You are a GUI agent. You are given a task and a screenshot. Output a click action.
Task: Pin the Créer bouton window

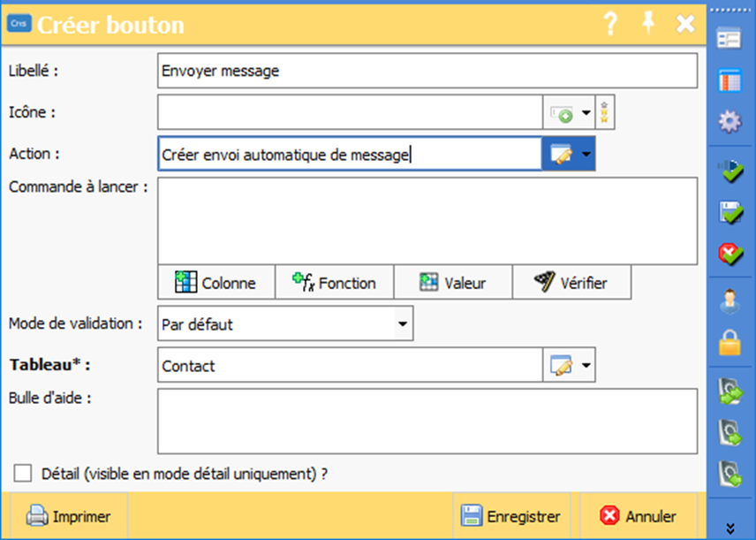click(x=649, y=24)
